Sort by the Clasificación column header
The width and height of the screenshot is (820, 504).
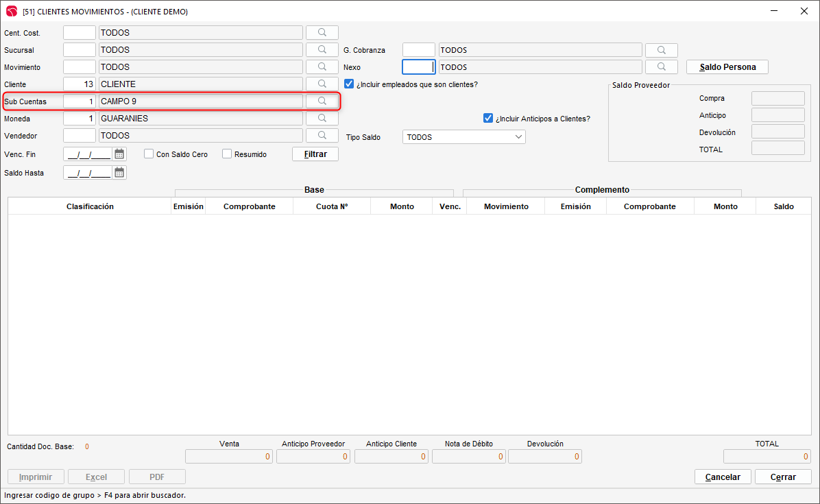[90, 206]
